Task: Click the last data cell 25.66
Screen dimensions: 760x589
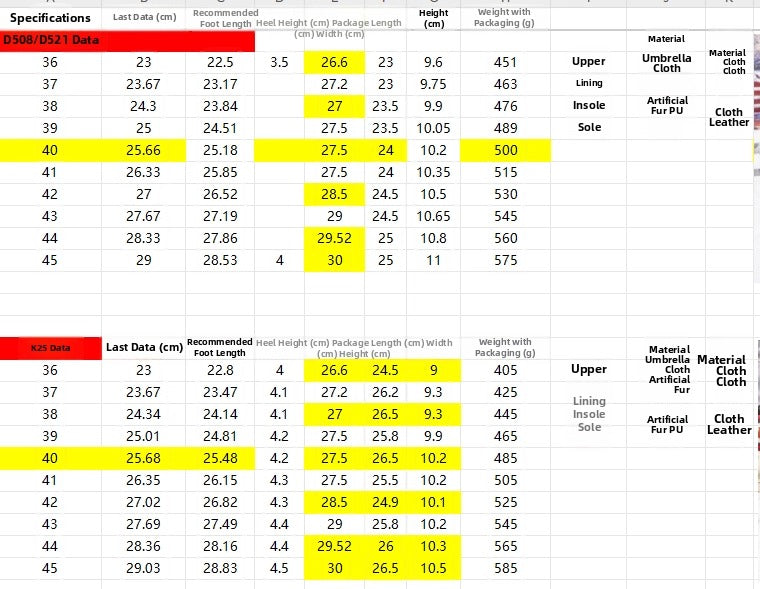Action: pos(143,150)
